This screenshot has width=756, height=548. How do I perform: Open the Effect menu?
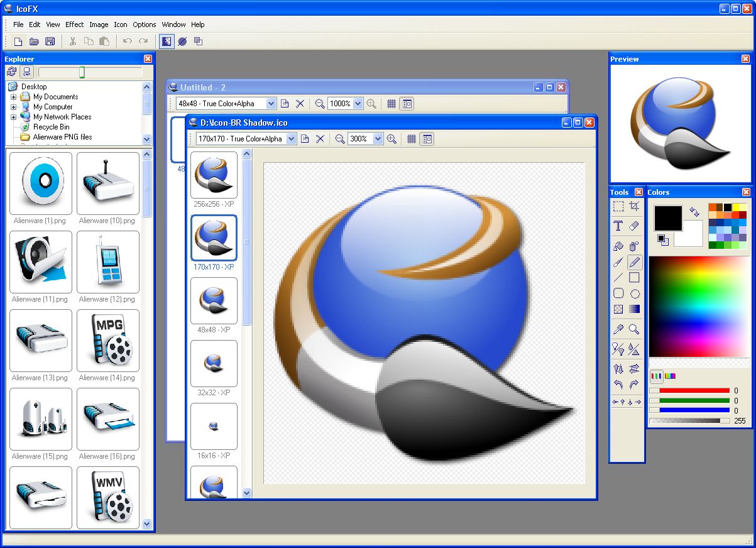tap(74, 25)
